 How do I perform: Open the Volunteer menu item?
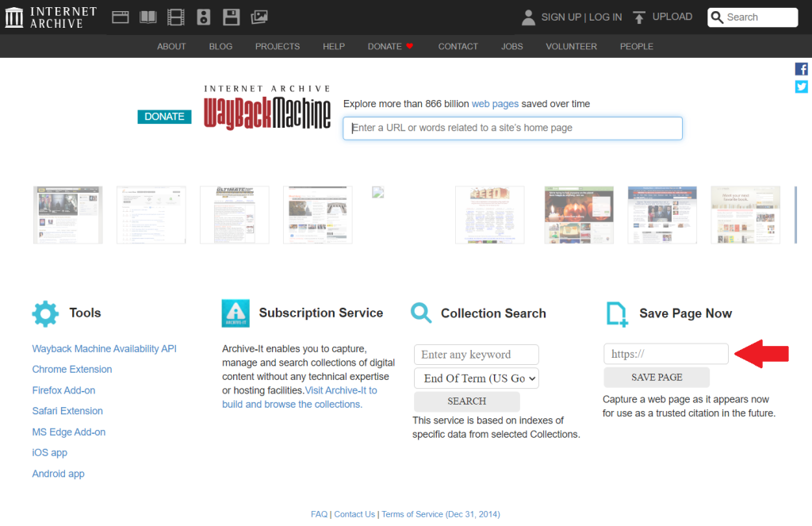pyautogui.click(x=571, y=46)
